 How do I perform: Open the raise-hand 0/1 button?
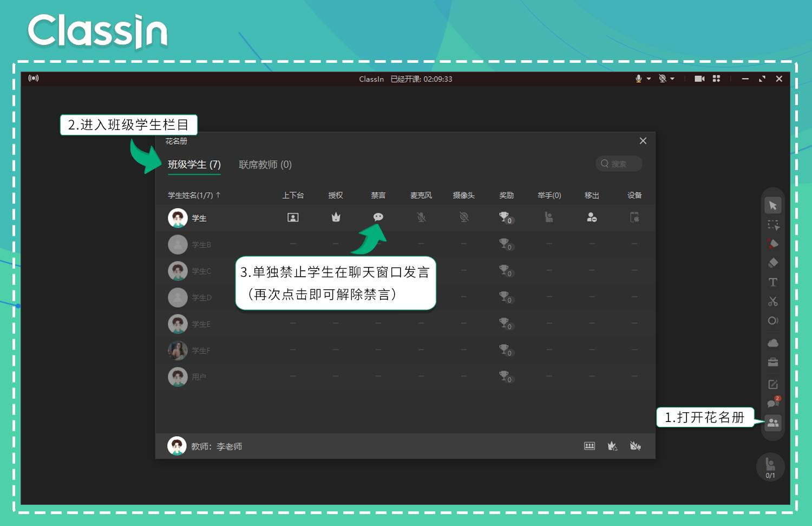pyautogui.click(x=770, y=467)
